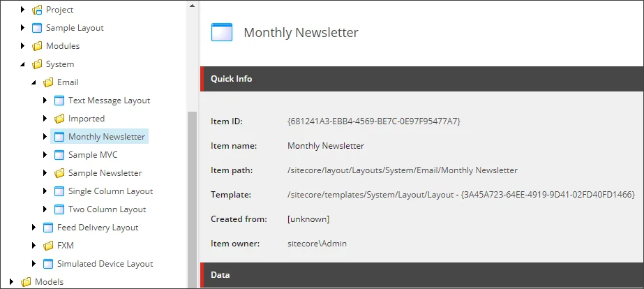Expand the Simulated Device Layout node
The width and height of the screenshot is (644, 289).
click(x=34, y=263)
